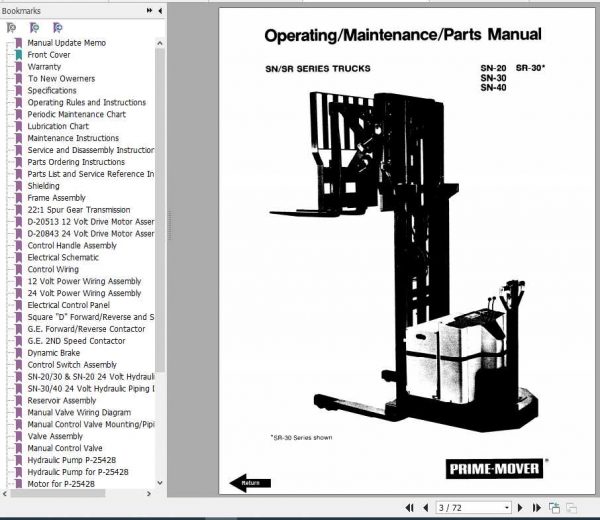Screen dimensions: 600x520
Task: Go to previous page arrow
Action: click(x=426, y=508)
